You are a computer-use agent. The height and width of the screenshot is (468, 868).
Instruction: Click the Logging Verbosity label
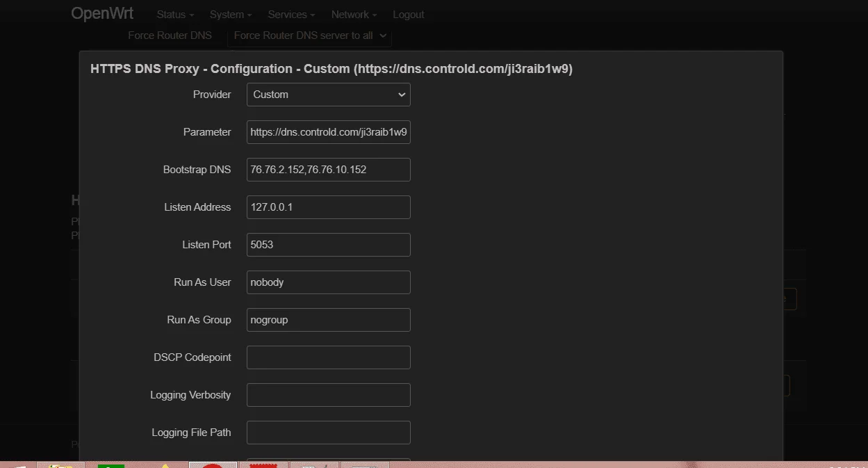(190, 395)
